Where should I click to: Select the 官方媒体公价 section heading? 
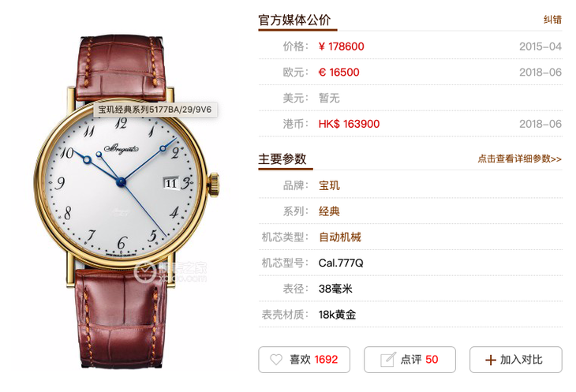294,21
